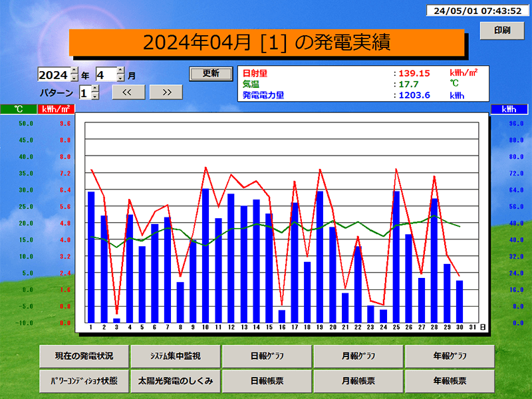Click the small blue bar for day 3

click(116, 321)
